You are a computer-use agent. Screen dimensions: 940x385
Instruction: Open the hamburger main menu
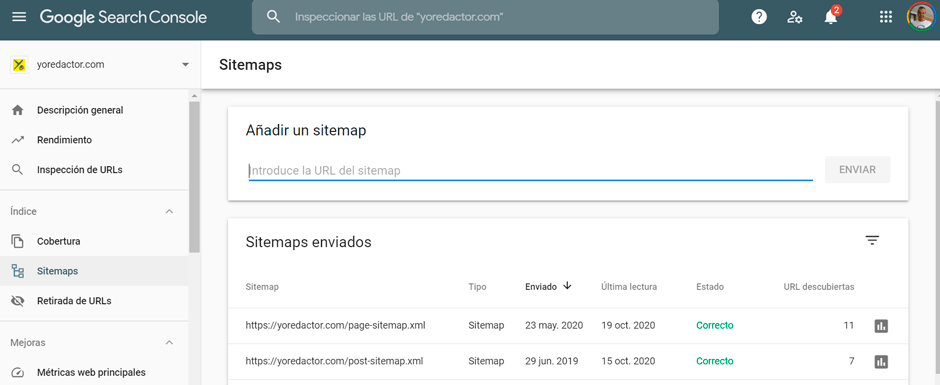point(19,17)
